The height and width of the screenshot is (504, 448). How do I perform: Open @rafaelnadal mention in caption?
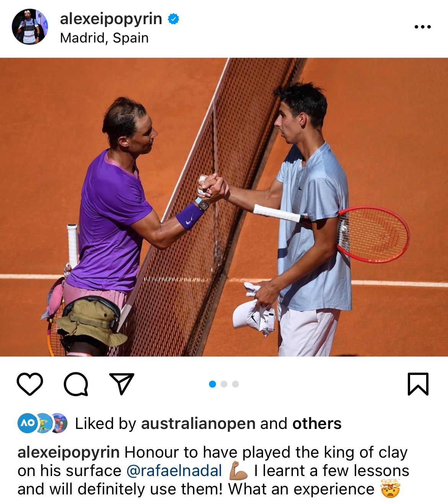[174, 471]
